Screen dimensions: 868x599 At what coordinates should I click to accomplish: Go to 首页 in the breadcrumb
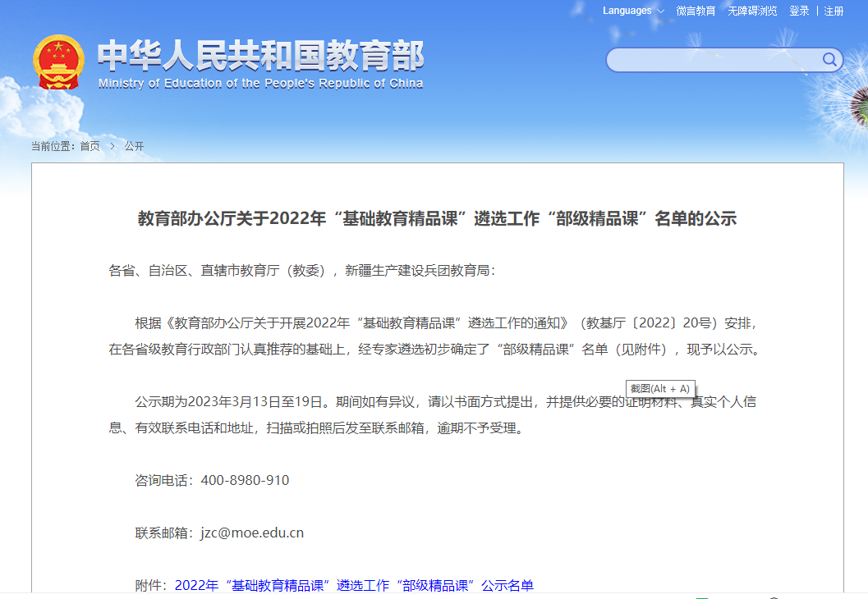pyautogui.click(x=90, y=146)
